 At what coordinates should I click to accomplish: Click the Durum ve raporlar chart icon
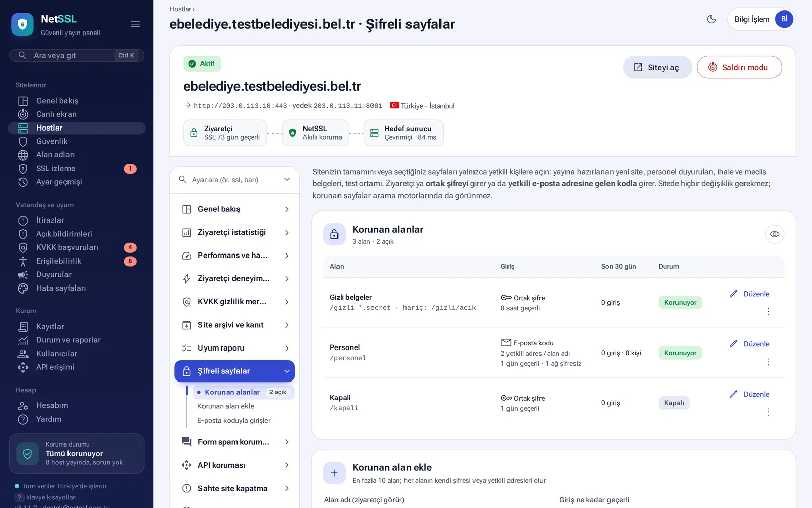point(23,340)
